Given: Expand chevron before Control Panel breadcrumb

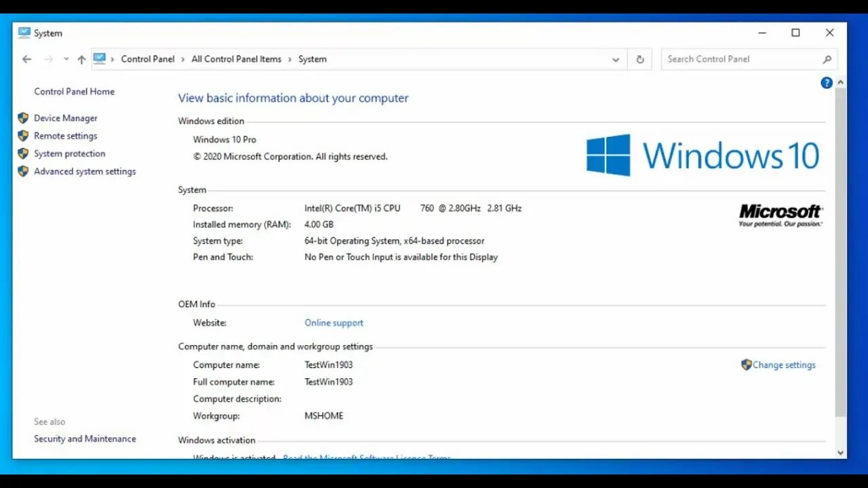Looking at the screenshot, I should 113,59.
